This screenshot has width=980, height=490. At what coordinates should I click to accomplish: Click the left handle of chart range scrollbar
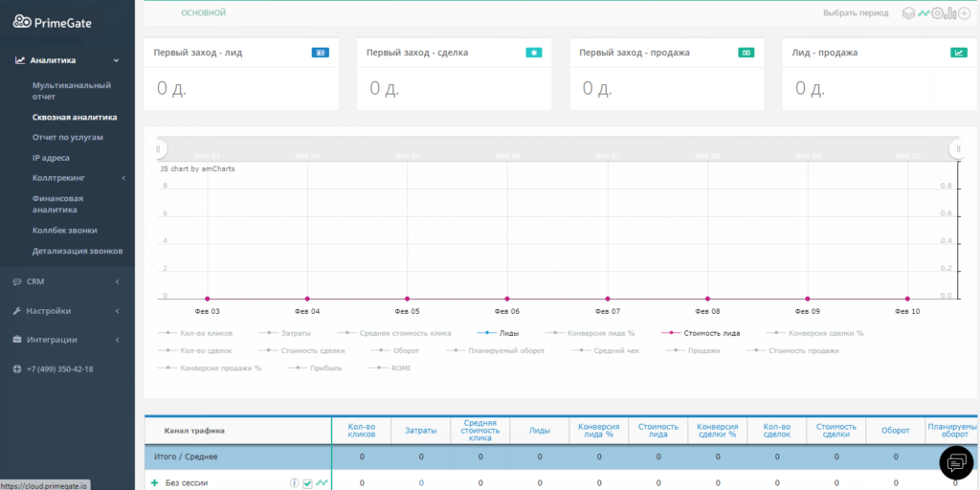(160, 148)
